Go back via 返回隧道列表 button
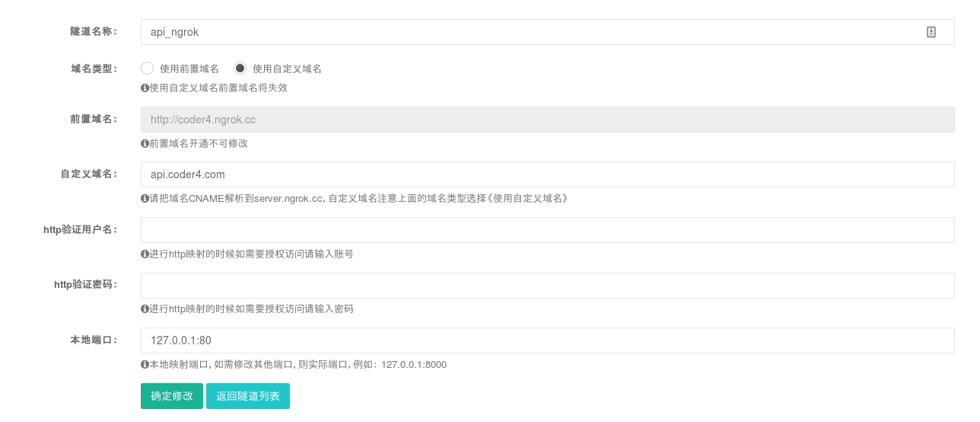Viewport: 980px width, 422px height. point(247,396)
